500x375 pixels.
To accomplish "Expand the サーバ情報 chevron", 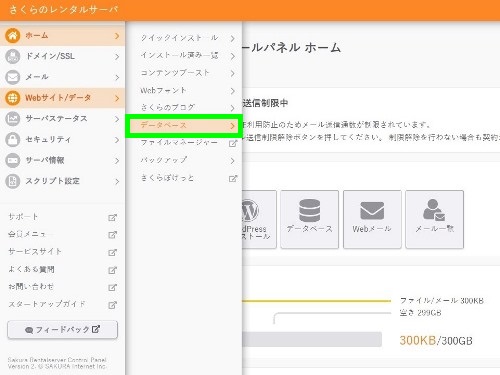I will click(117, 161).
